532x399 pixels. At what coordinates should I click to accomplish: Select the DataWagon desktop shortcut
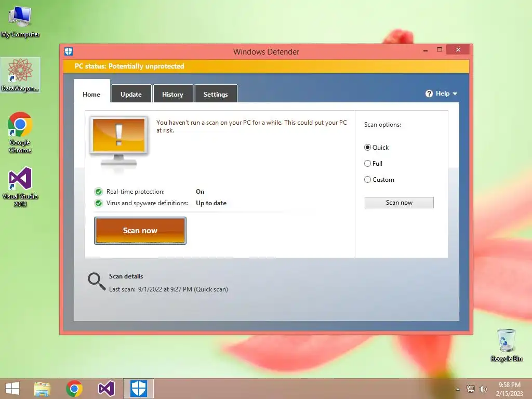coord(20,75)
